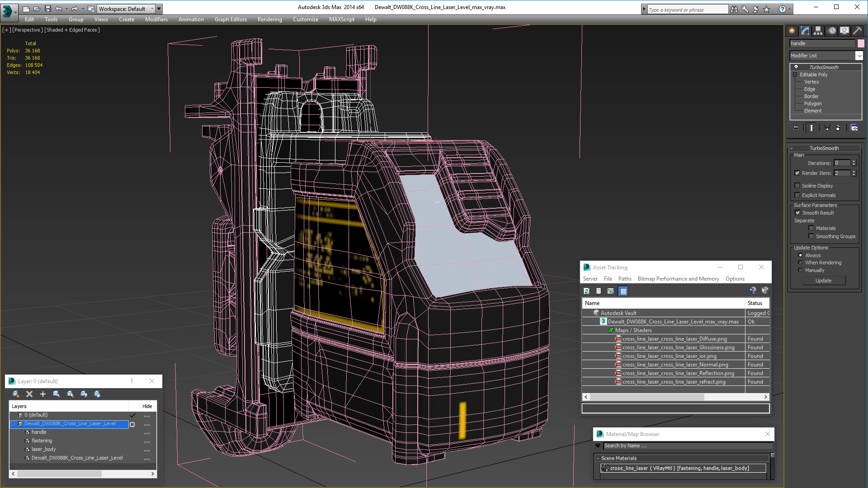This screenshot has width=868, height=488.
Task: Click Make Unique modifier icon
Action: (827, 128)
